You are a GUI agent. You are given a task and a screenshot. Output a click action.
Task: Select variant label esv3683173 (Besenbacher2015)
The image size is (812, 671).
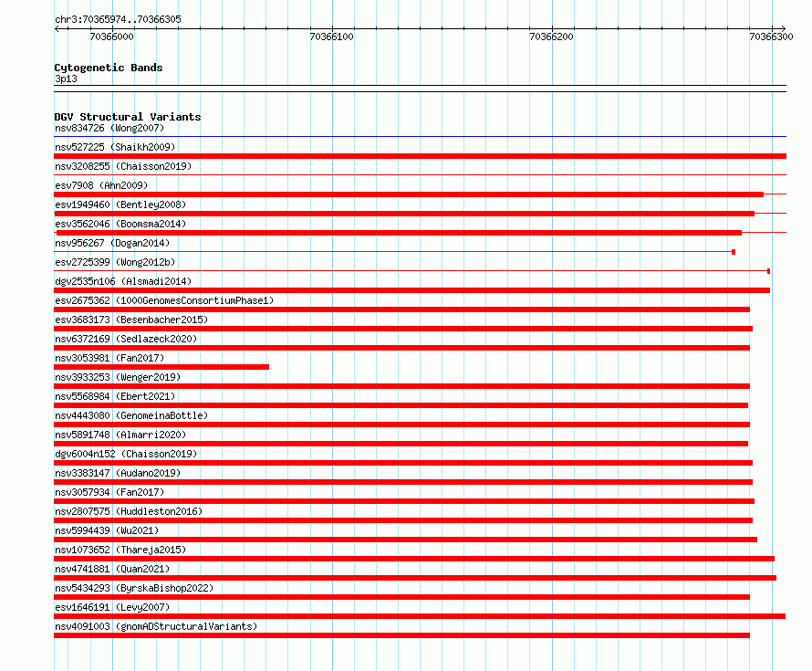click(x=131, y=320)
